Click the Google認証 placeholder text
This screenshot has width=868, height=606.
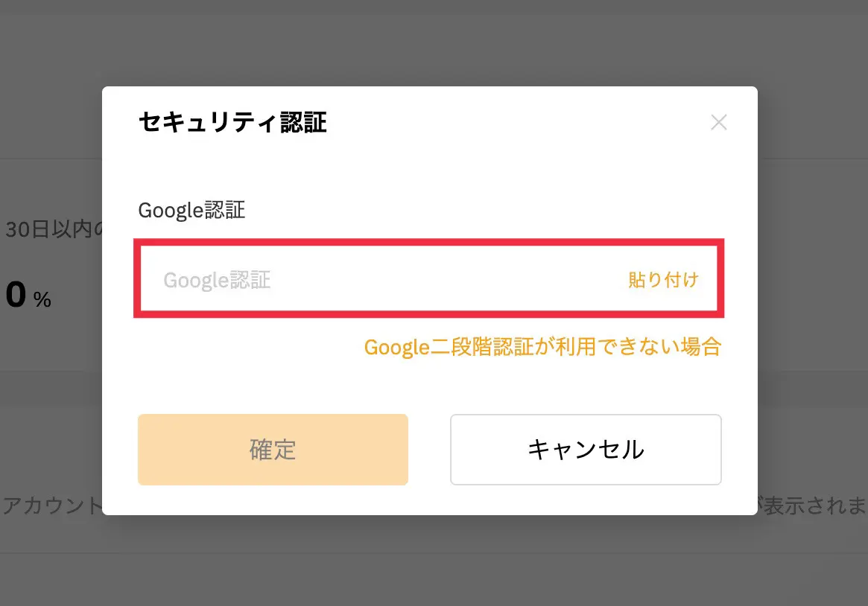217,280
